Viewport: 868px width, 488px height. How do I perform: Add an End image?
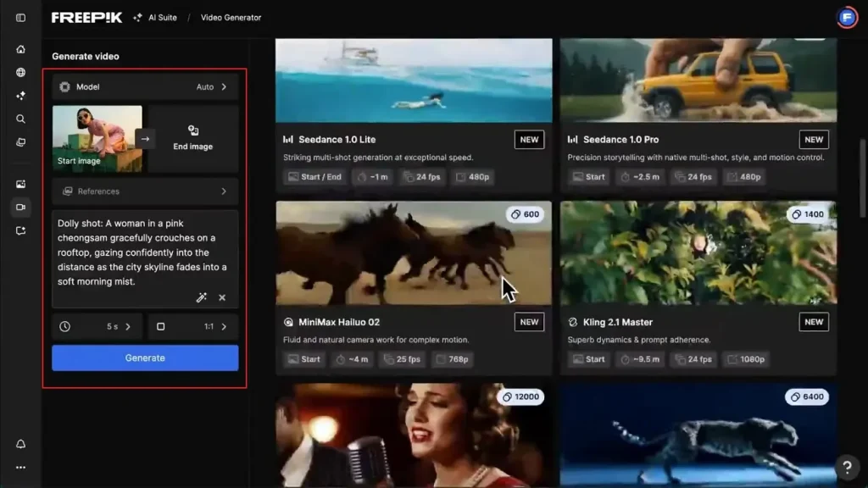pos(192,138)
